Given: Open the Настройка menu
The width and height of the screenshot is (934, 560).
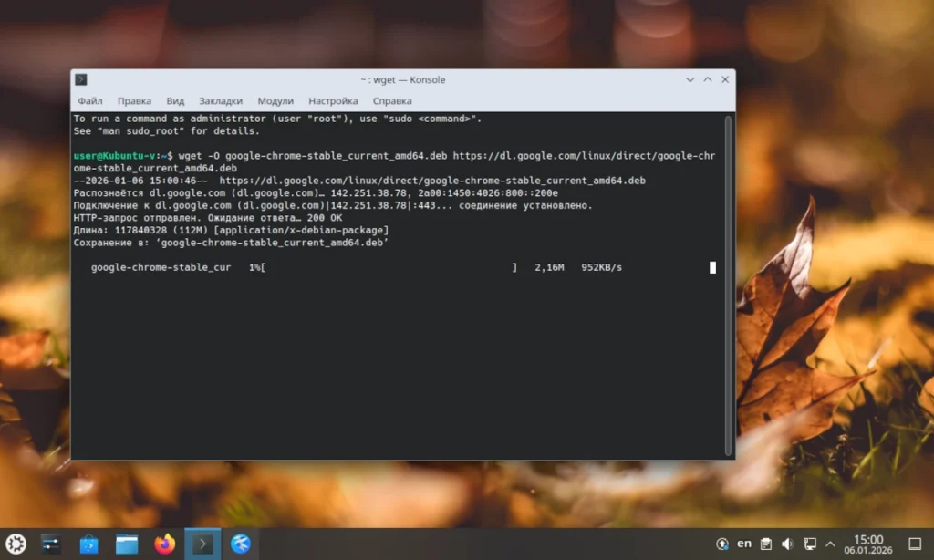Looking at the screenshot, I should [x=333, y=100].
